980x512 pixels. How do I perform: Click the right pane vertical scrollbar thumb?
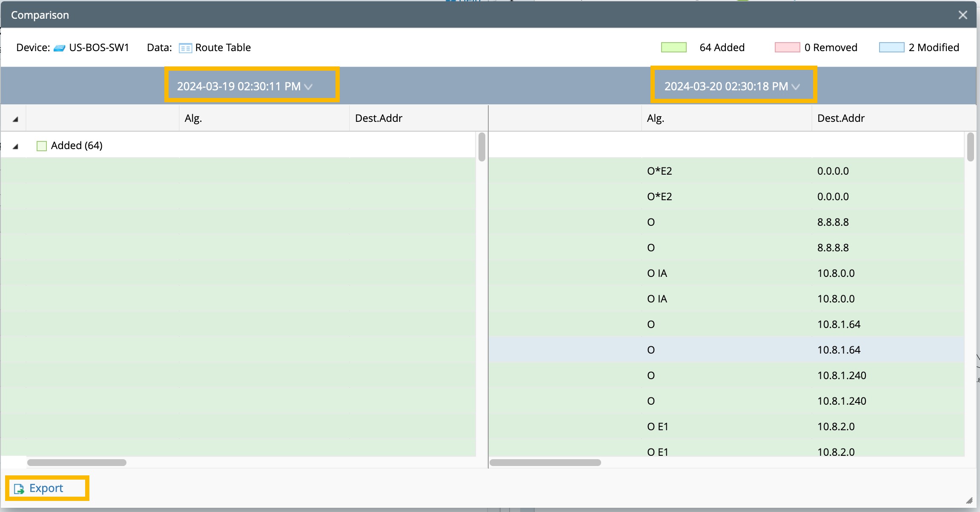click(x=970, y=147)
